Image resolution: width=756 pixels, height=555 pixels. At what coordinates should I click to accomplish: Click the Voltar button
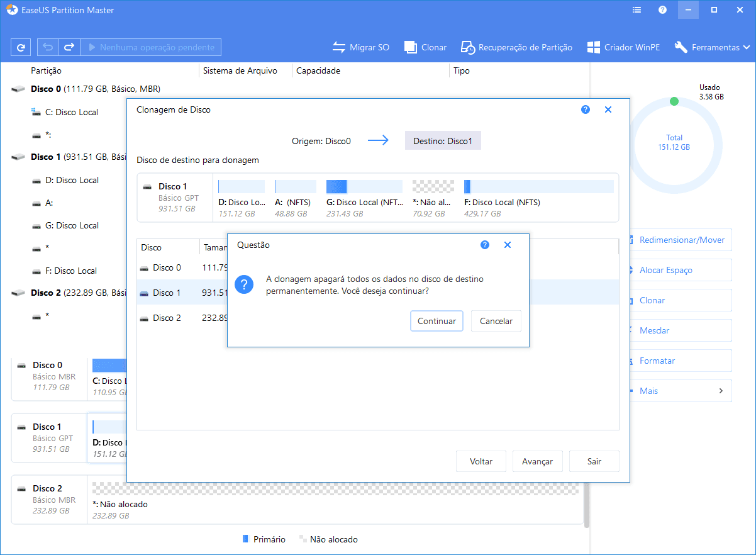[x=481, y=461]
